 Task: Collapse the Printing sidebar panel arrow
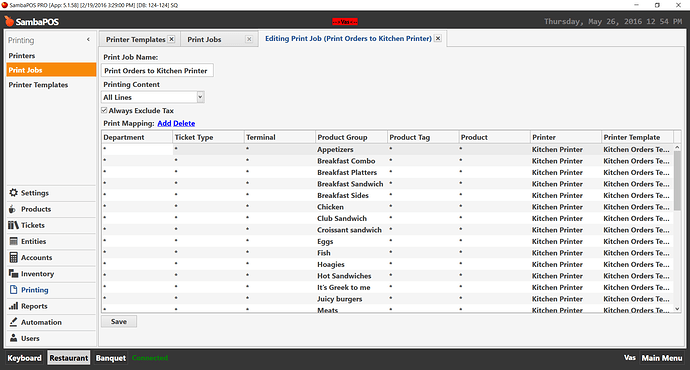[88, 40]
